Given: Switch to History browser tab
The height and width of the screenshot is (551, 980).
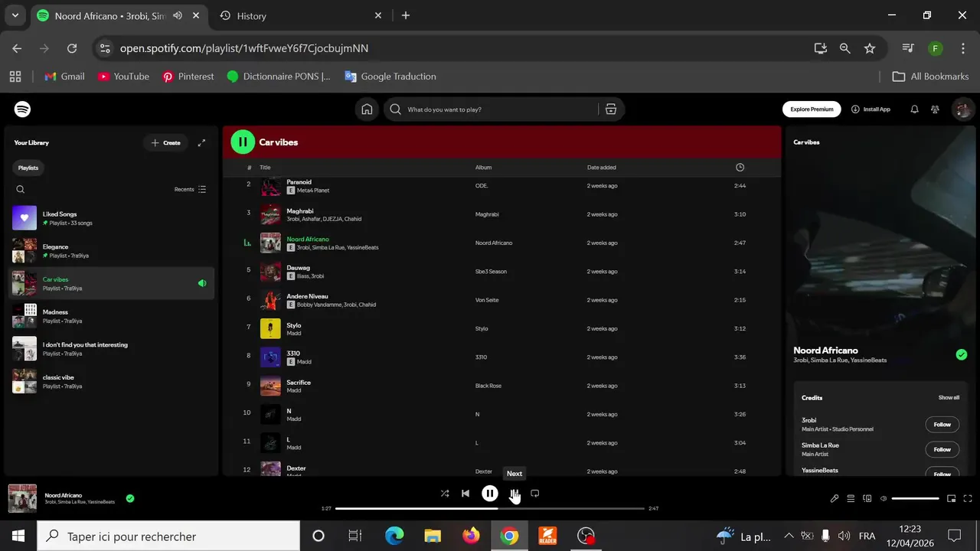Looking at the screenshot, I should 299,15.
